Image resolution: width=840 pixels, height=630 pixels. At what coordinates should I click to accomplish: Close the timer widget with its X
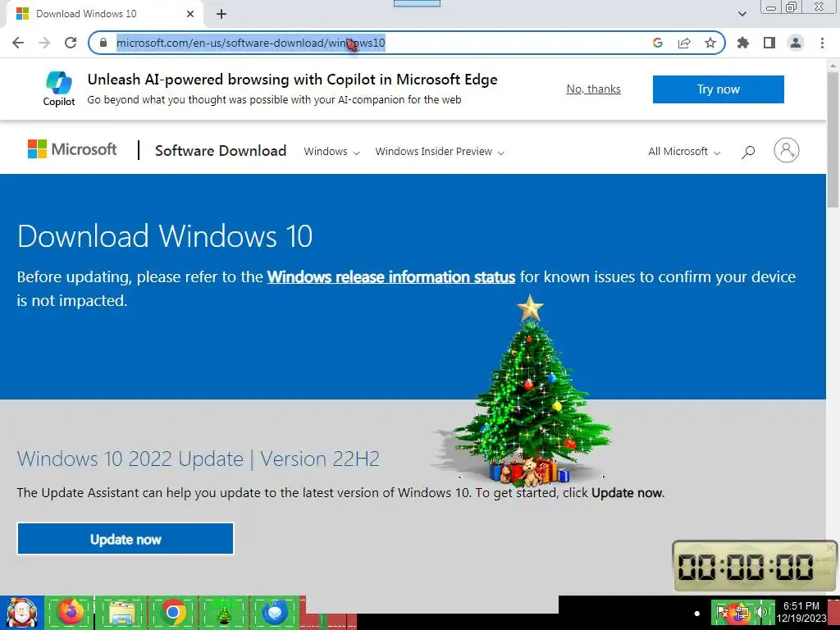[x=830, y=547]
